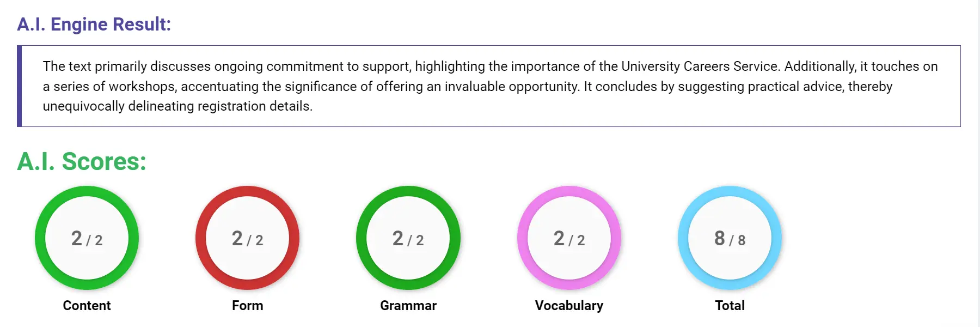980x327 pixels.
Task: Click the Content label below its circle
Action: point(86,306)
